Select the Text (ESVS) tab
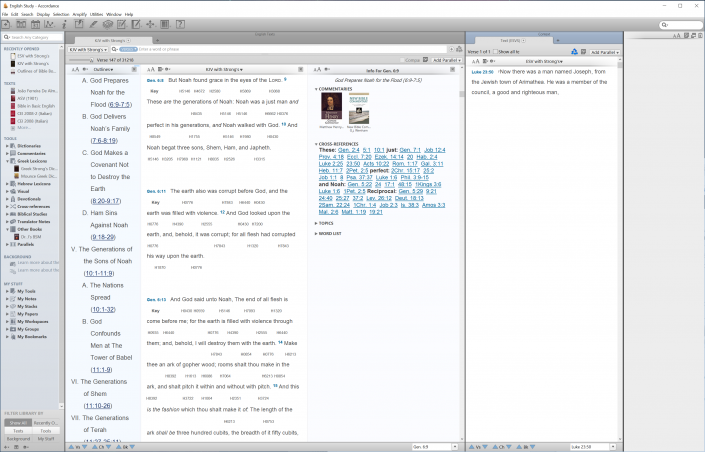The height and width of the screenshot is (452, 705). 513,40
